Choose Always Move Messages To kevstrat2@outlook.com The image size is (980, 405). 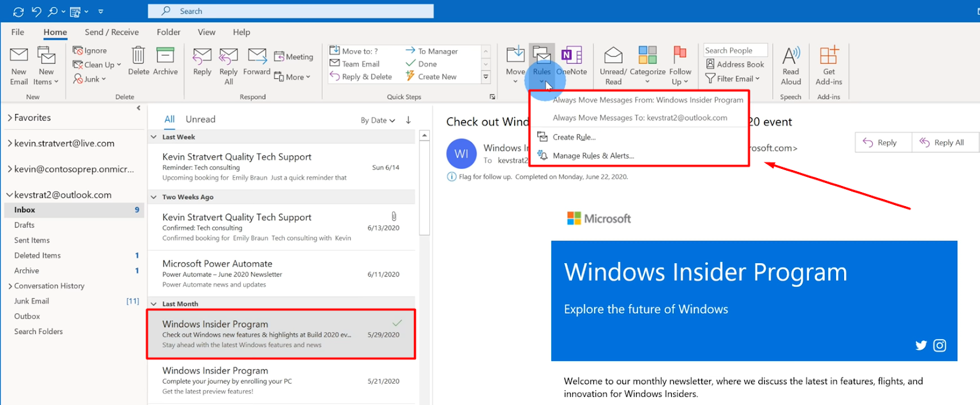(x=640, y=117)
